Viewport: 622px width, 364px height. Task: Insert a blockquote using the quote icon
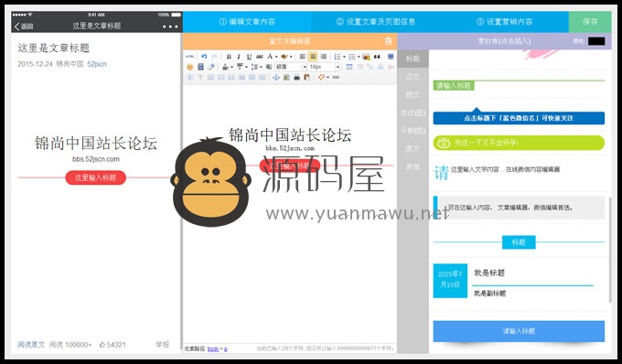(x=377, y=57)
